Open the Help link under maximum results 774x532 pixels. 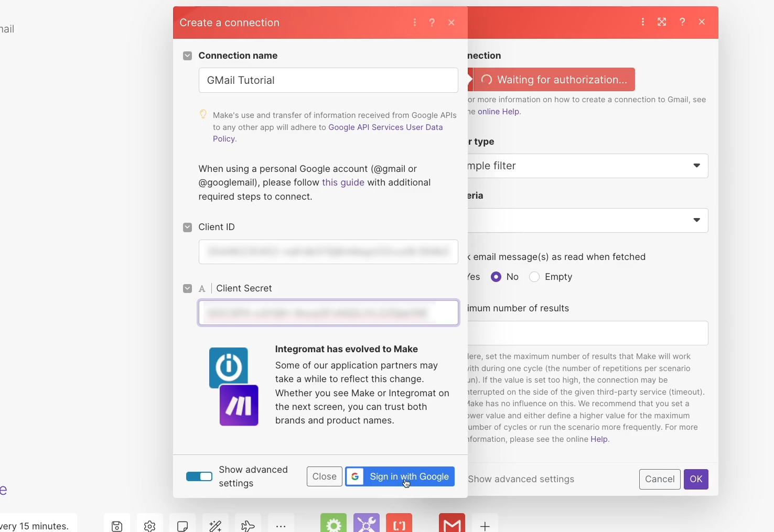coord(599,439)
